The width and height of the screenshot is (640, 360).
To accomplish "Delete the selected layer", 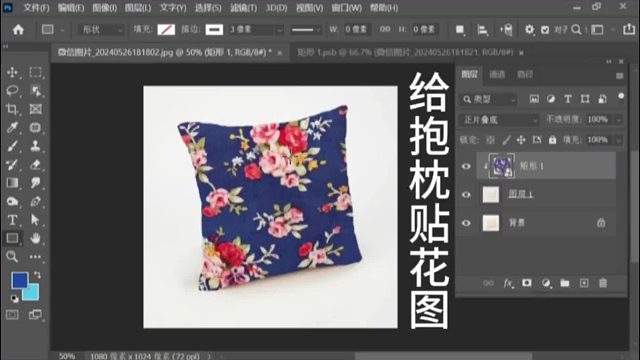I will point(603,283).
